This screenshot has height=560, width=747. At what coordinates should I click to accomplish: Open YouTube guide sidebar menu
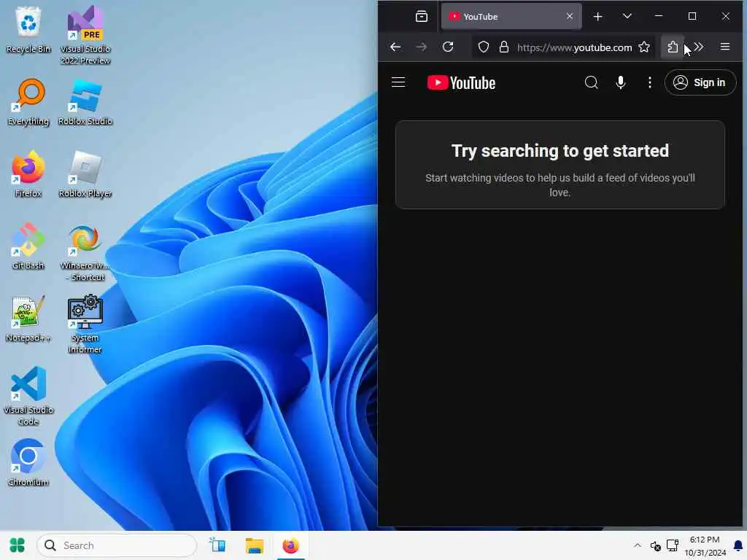[x=398, y=82]
